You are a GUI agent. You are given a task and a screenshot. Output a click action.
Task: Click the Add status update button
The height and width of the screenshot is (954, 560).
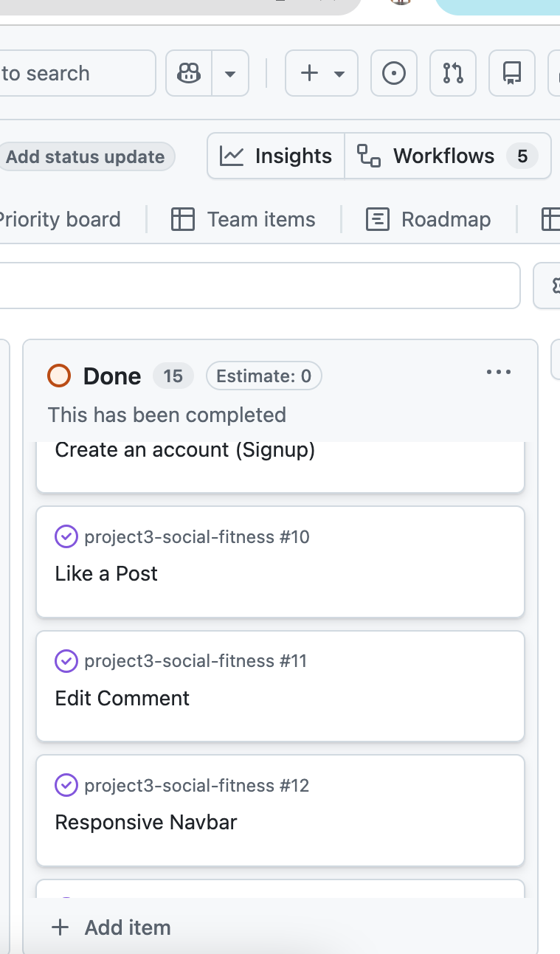point(85,156)
